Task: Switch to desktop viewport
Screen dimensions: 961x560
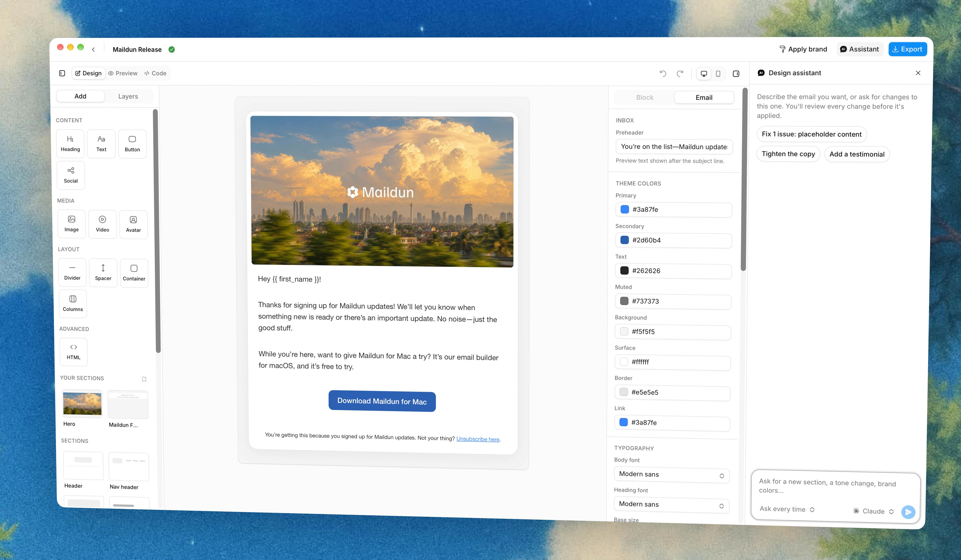Action: click(x=703, y=74)
